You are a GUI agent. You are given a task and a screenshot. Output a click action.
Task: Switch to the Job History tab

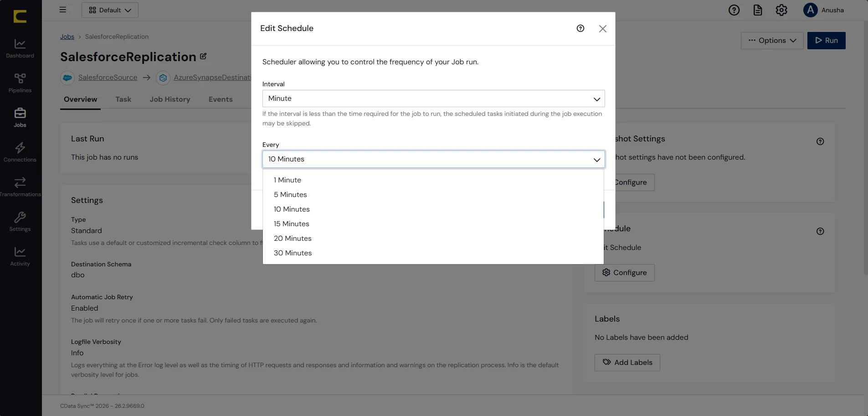tap(170, 99)
